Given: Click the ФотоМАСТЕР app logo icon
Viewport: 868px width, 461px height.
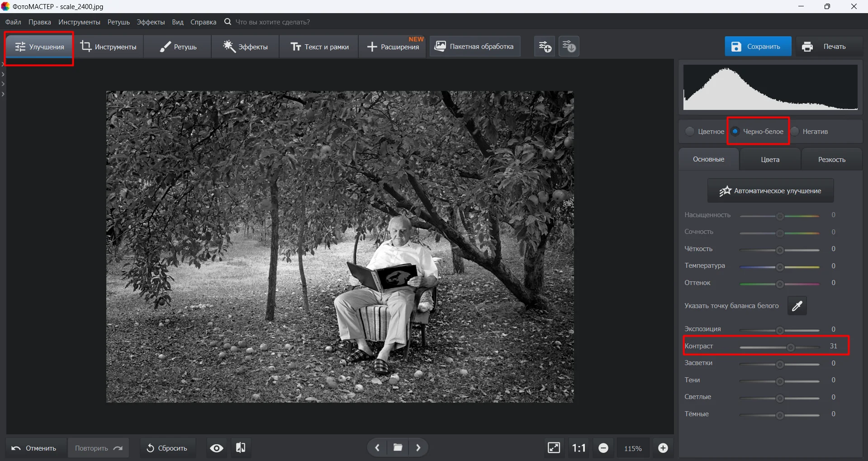Looking at the screenshot, I should [x=5, y=6].
